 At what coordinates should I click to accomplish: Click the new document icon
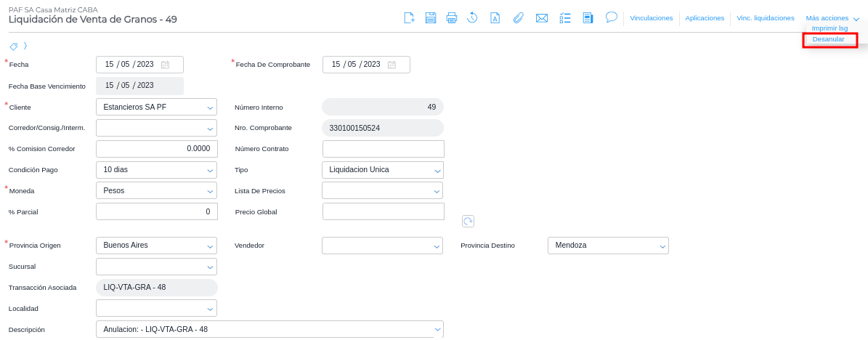pos(410,18)
